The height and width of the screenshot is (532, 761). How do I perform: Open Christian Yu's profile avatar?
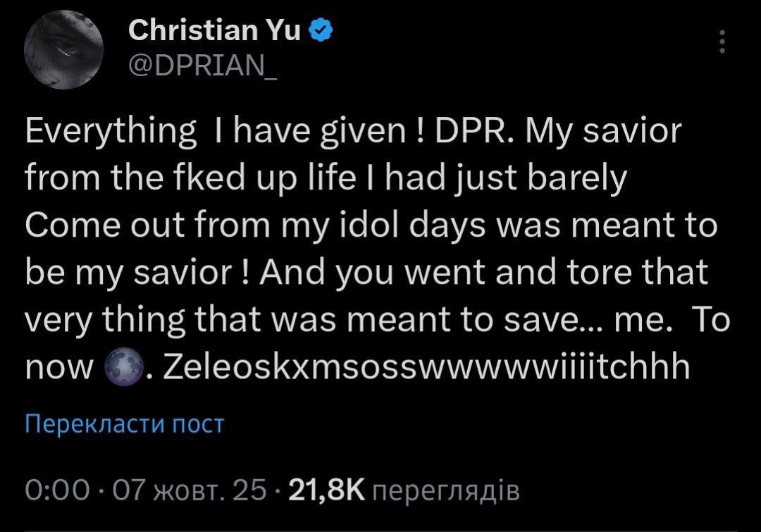coord(64,51)
